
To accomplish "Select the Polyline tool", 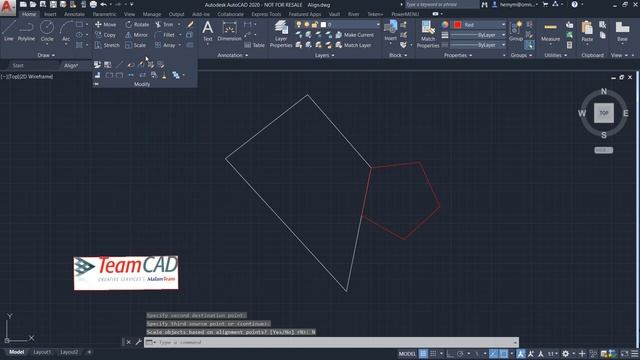I will [x=26, y=31].
